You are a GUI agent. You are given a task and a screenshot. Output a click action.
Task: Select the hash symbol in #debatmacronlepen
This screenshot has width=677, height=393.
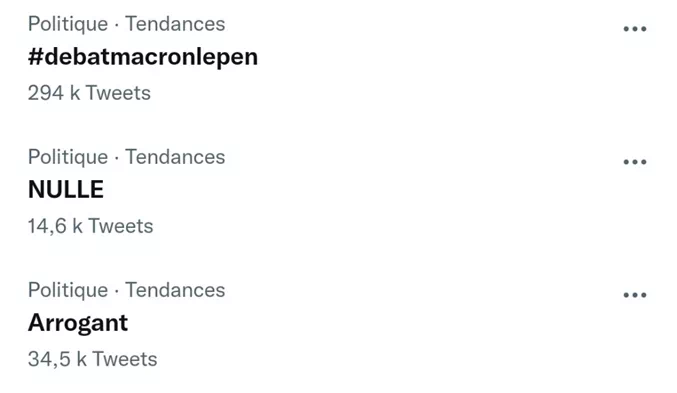[x=36, y=57]
